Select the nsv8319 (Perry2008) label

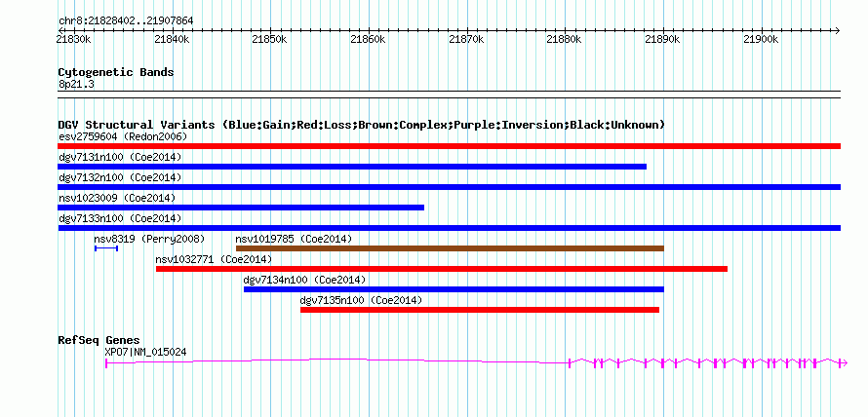[x=149, y=239]
